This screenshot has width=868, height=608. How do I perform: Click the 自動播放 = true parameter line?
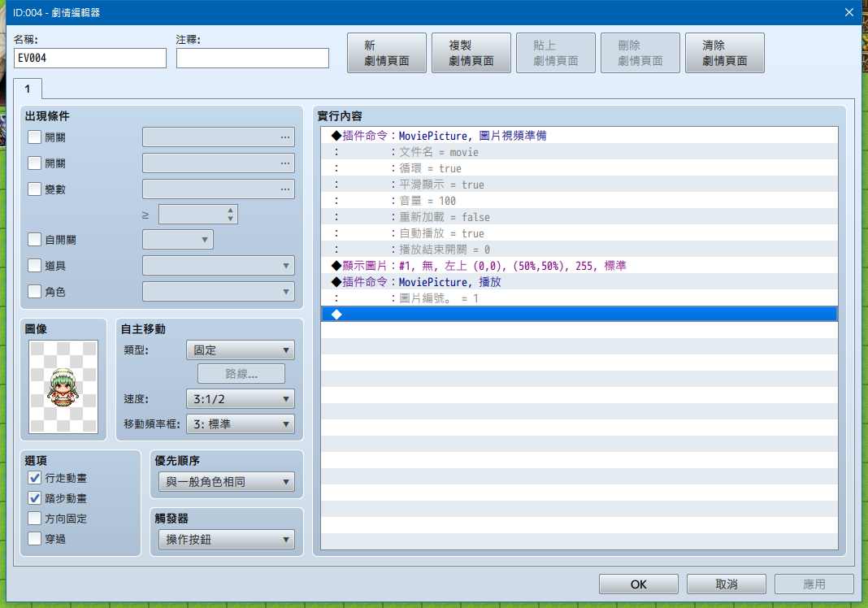579,233
